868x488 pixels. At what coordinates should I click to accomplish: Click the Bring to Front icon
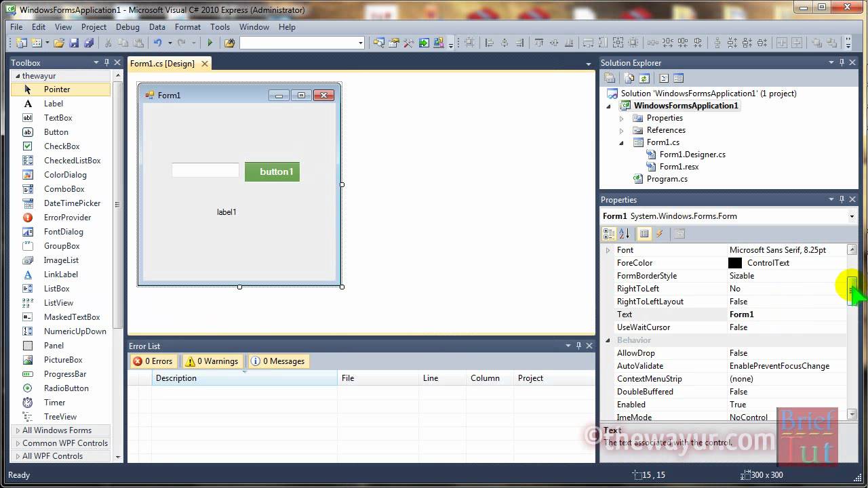click(816, 43)
